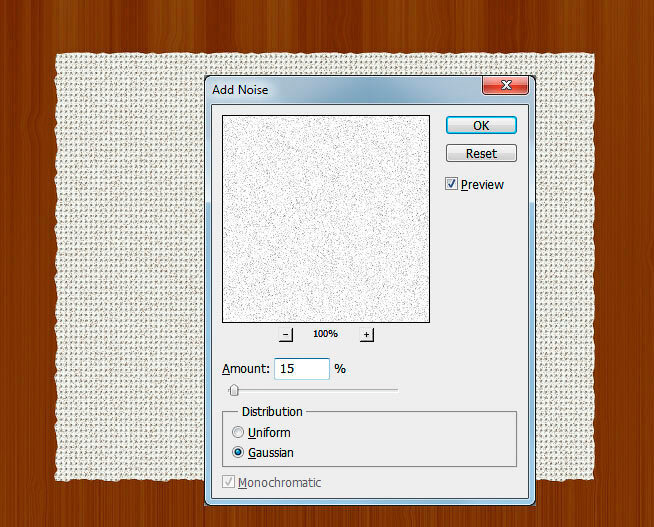Toggle the Monochromatic checkbox
This screenshot has width=654, height=527.
point(228,482)
